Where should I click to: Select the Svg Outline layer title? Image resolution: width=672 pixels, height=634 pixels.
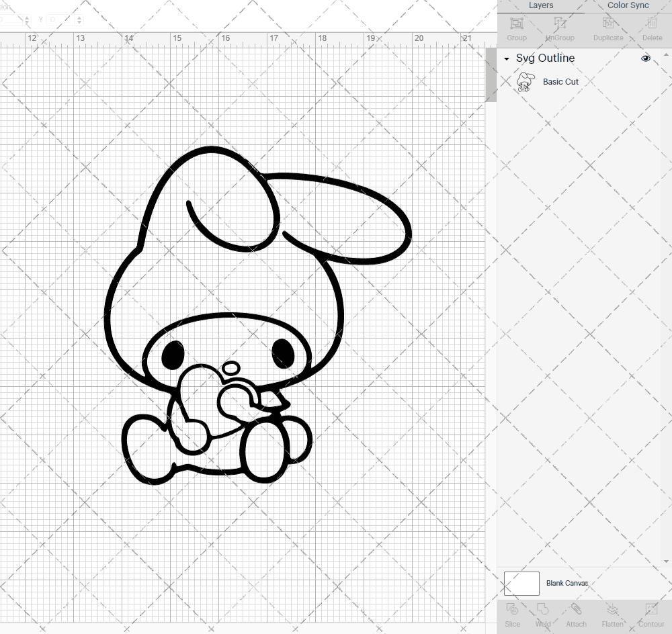tap(545, 58)
